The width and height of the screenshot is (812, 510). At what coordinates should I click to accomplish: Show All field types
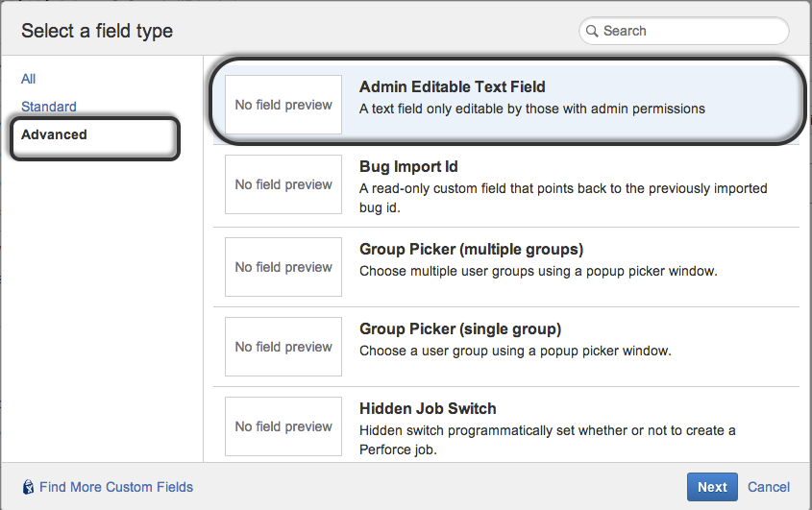pyautogui.click(x=29, y=79)
